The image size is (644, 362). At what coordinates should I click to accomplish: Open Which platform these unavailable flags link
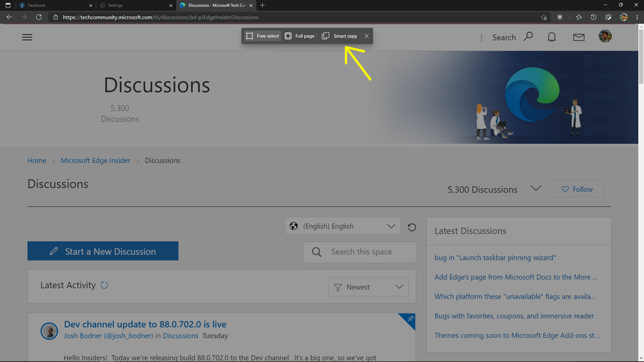(515, 296)
